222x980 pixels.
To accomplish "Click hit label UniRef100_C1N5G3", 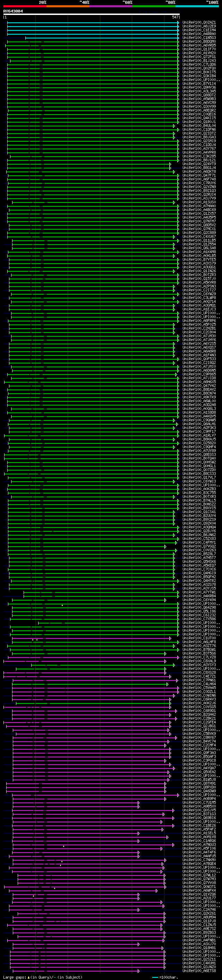I will (x=199, y=38).
